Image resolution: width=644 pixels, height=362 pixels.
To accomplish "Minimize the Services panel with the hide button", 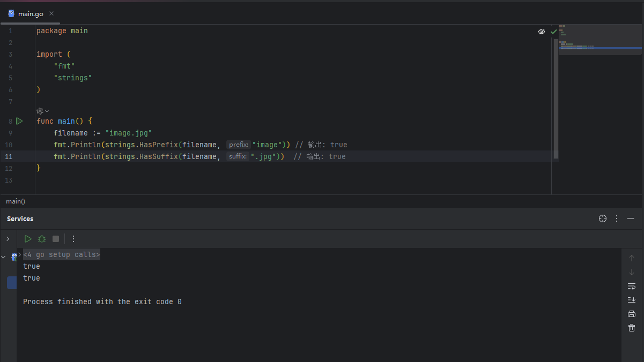I will (631, 218).
